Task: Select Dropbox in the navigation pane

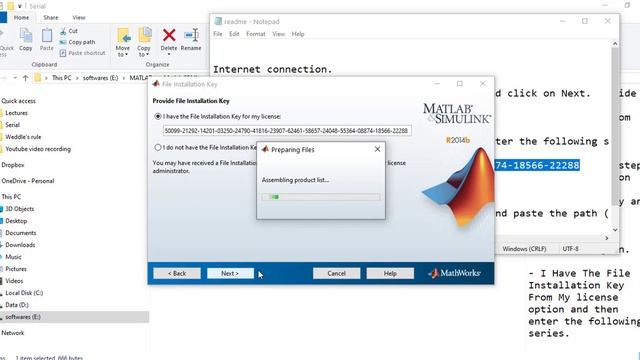Action: (13, 165)
